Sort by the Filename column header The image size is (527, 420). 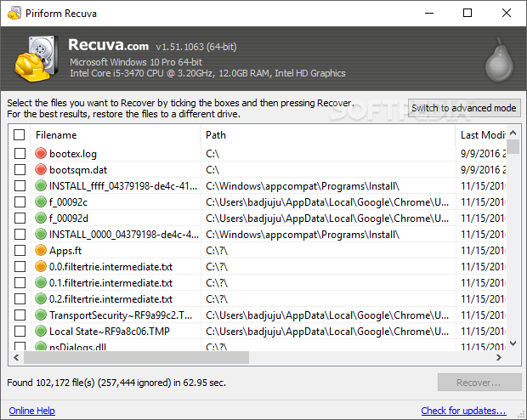pyautogui.click(x=116, y=135)
